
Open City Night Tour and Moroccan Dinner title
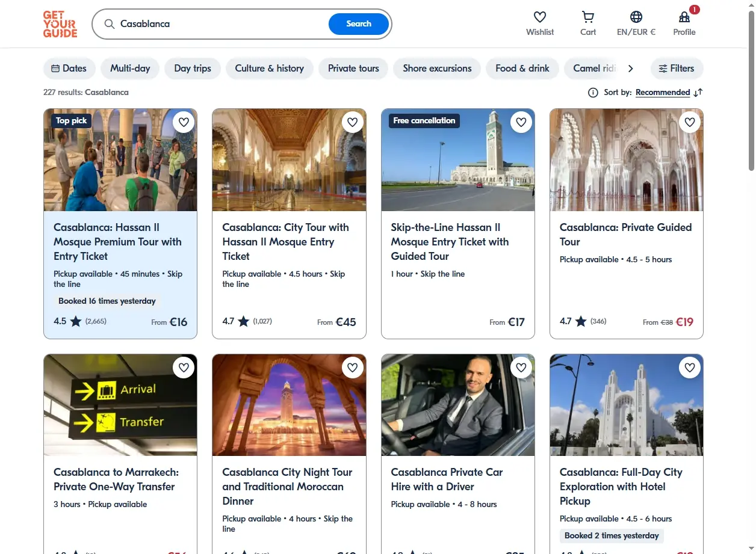[287, 487]
